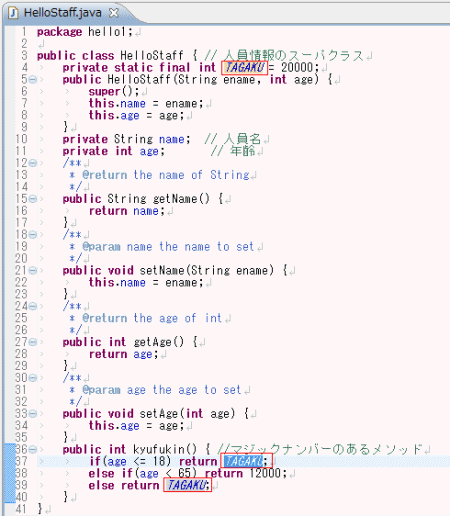This screenshot has height=516, width=450.
Task: Collapse the Javadoc fold at line 18
Action: click(33, 234)
